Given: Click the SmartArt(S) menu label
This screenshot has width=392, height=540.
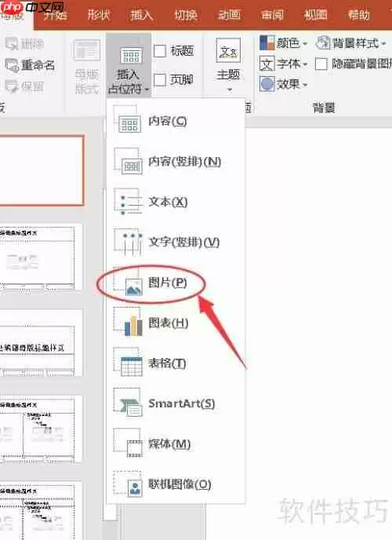Looking at the screenshot, I should pos(182,403).
